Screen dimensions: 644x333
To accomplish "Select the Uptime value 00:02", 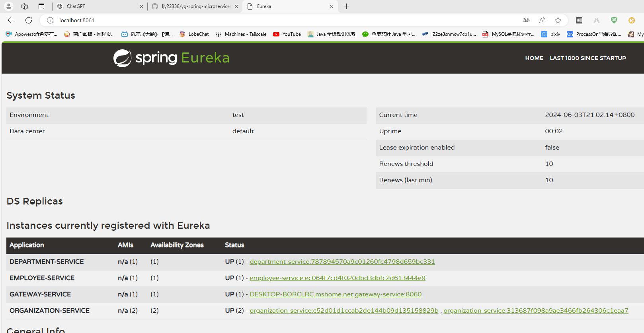I will pyautogui.click(x=554, y=131).
